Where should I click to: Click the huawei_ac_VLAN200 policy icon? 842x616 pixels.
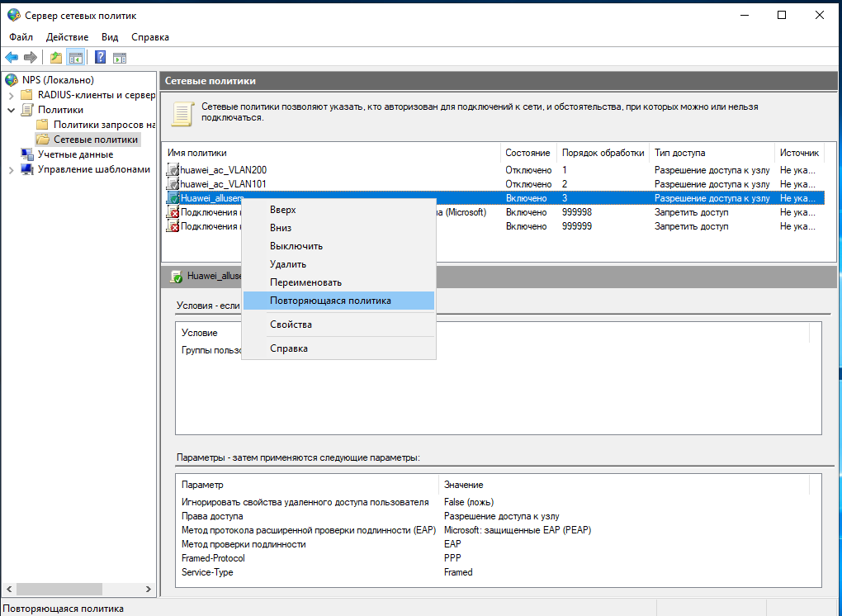coord(173,169)
